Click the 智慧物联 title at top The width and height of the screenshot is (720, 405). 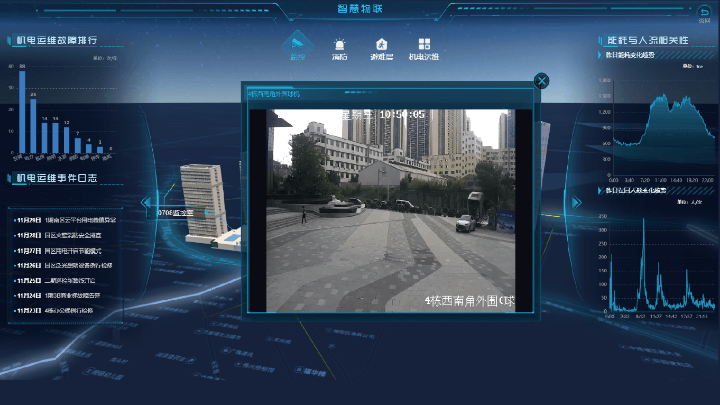(x=360, y=8)
